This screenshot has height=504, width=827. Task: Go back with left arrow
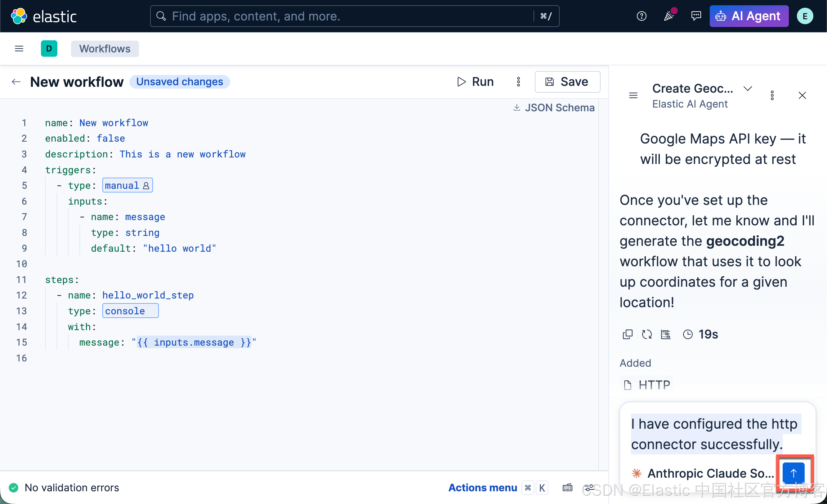point(16,82)
